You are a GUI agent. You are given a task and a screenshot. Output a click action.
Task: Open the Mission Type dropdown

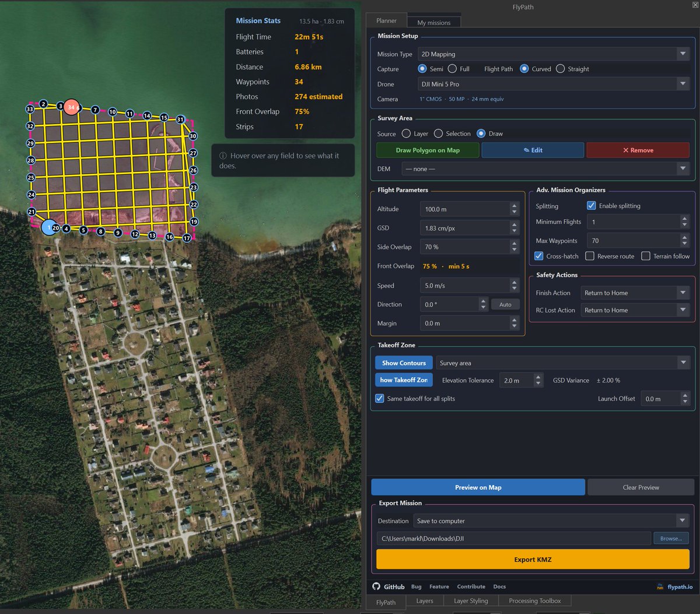(554, 54)
